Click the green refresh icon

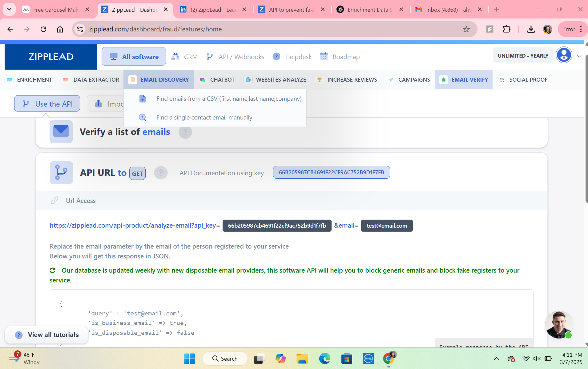pos(53,270)
